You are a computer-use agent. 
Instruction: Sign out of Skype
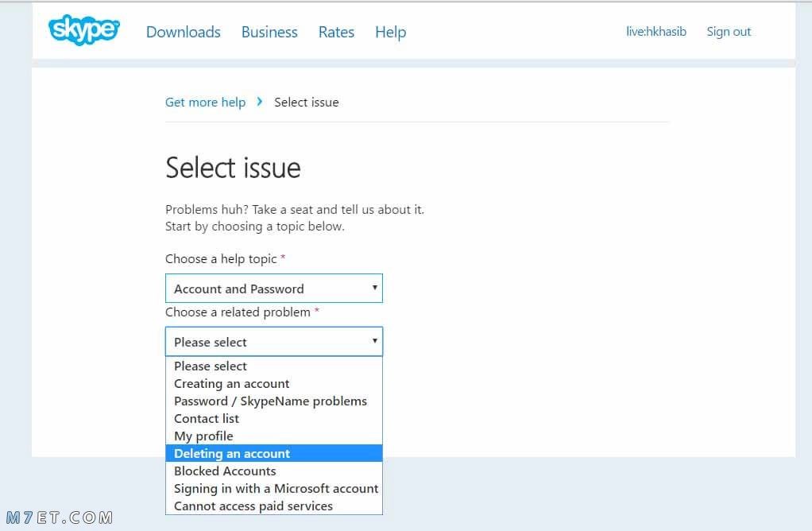(x=729, y=32)
